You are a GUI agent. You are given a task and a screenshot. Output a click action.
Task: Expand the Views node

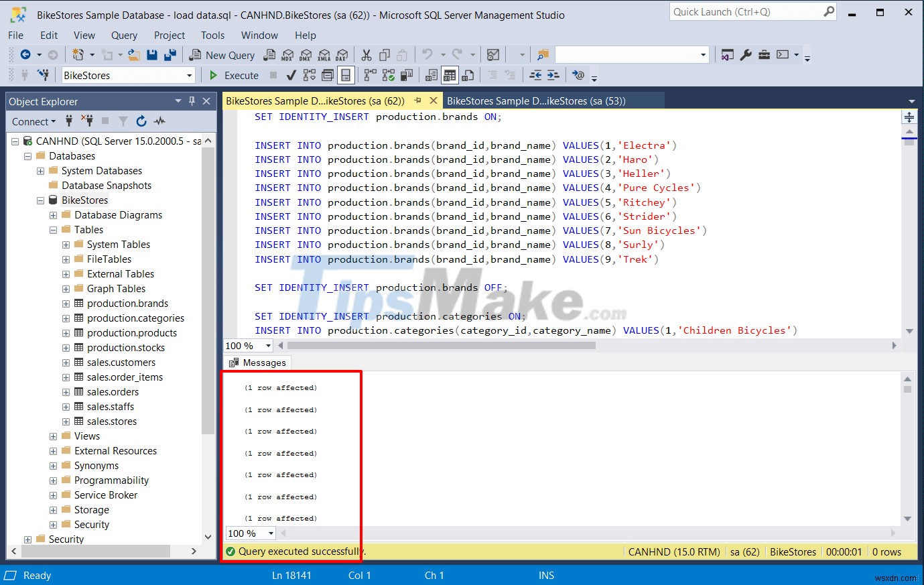pos(52,436)
